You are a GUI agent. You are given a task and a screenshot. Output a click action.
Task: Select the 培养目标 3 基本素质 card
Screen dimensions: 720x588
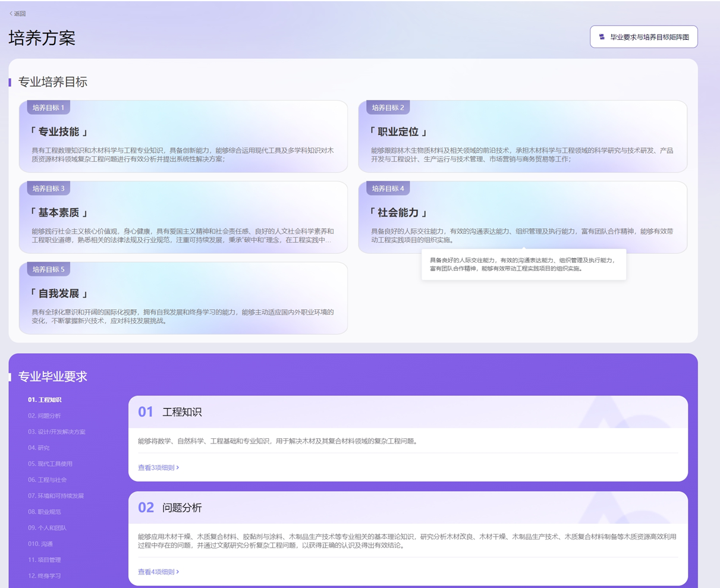(183, 218)
